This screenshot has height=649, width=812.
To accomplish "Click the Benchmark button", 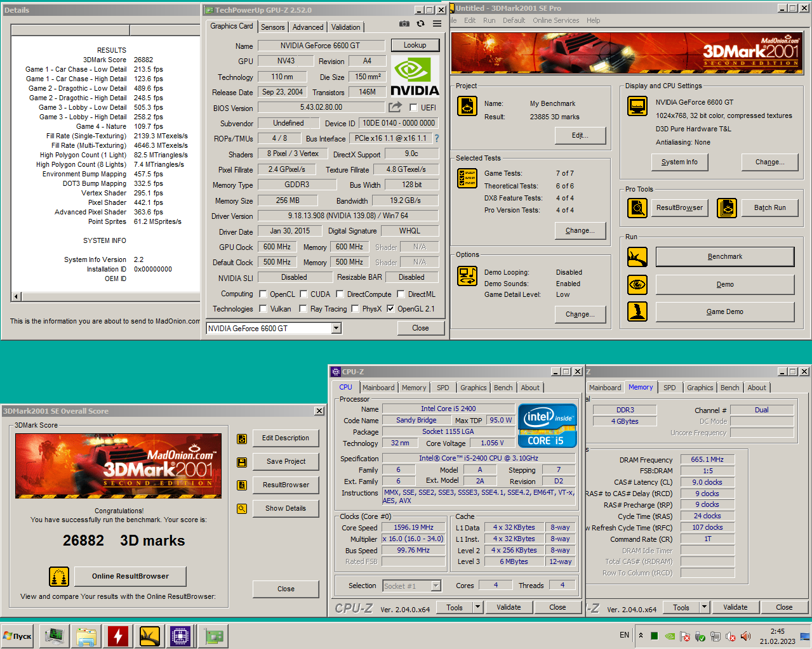I will pyautogui.click(x=725, y=257).
